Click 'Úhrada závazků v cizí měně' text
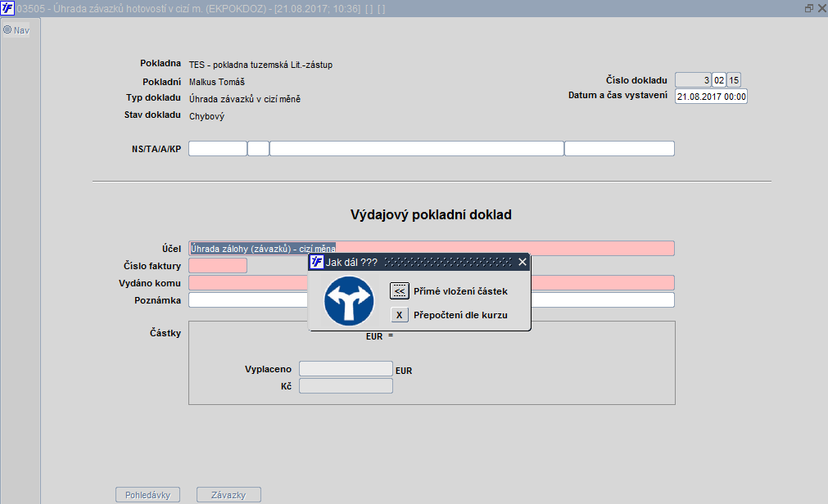The width and height of the screenshot is (828, 504). click(x=245, y=99)
